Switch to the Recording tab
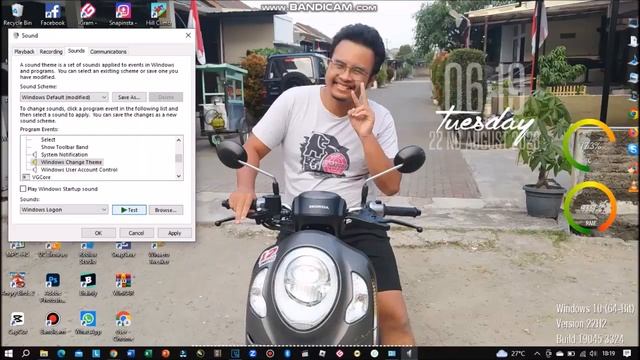The width and height of the screenshot is (640, 360). pyautogui.click(x=51, y=52)
